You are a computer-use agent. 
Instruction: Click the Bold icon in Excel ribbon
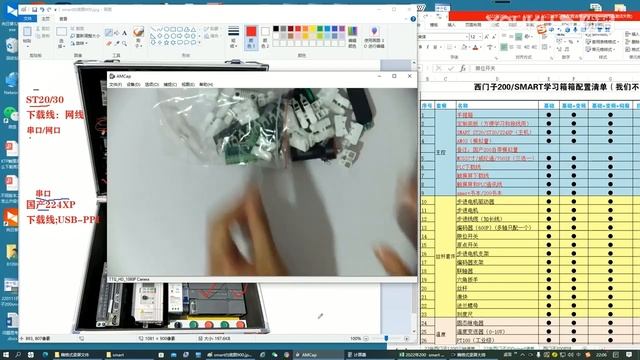[x=420, y=47]
